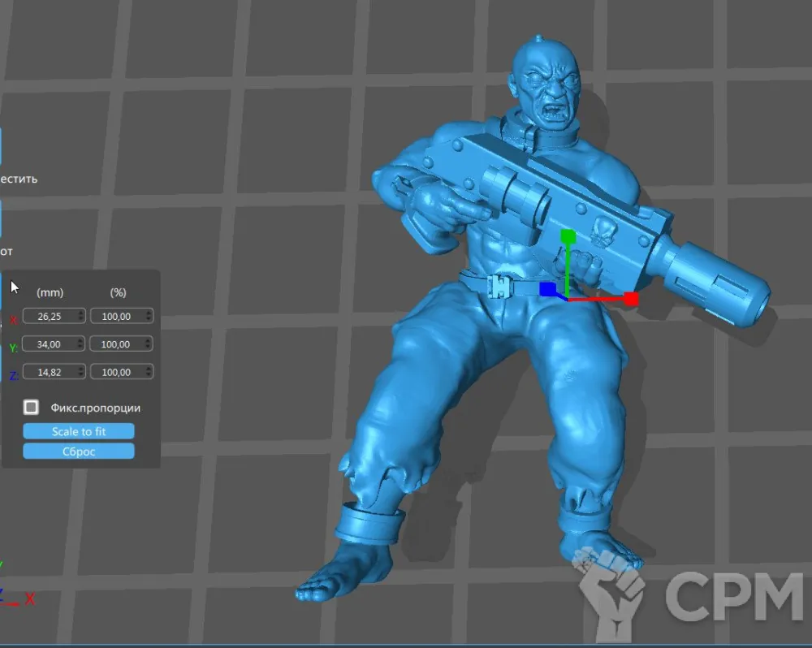Click the blue Z-axis gizmo handle

pyautogui.click(x=547, y=290)
